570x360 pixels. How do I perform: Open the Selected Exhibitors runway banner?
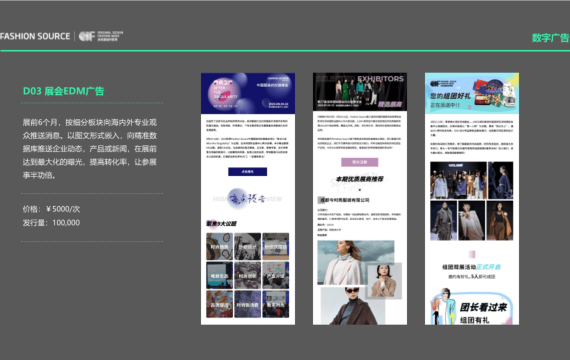360,91
